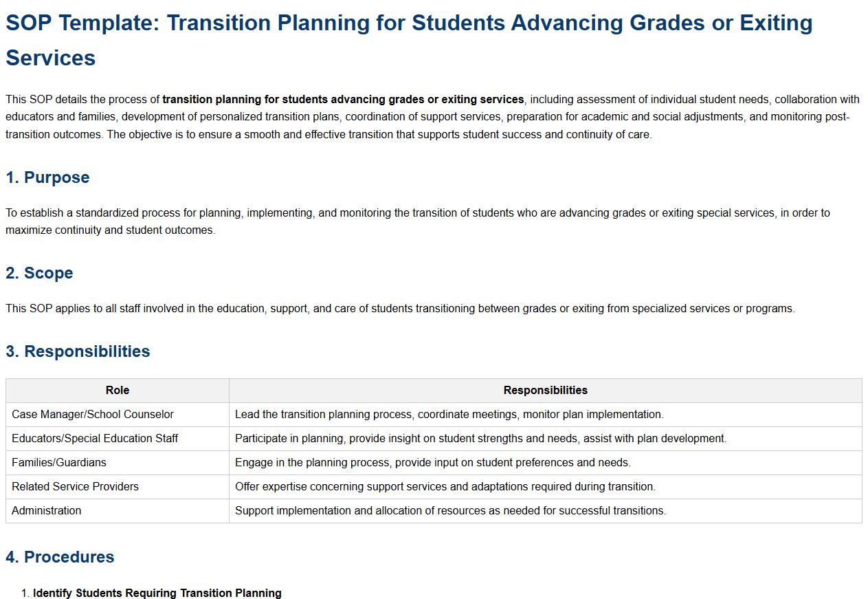Click the "Participate in planning" responsibilities cell
Screen dimensions: 868x599
(480, 439)
